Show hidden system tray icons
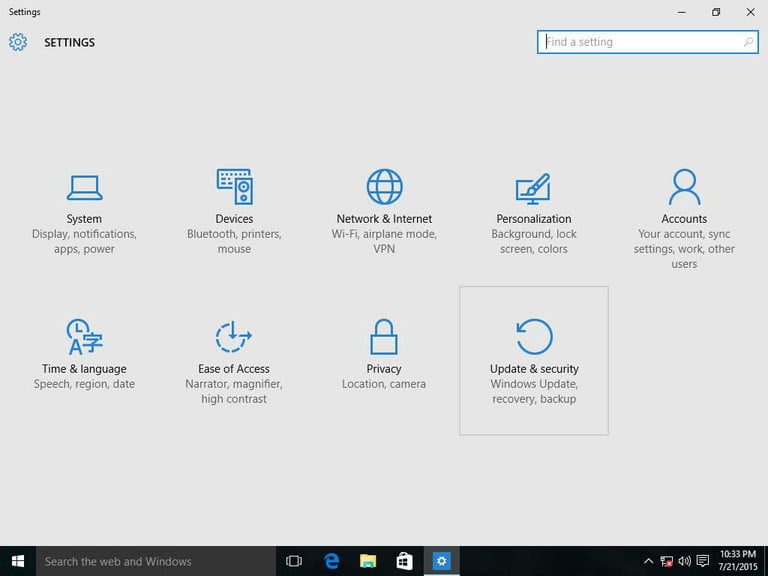Image resolution: width=768 pixels, height=576 pixels. click(648, 561)
